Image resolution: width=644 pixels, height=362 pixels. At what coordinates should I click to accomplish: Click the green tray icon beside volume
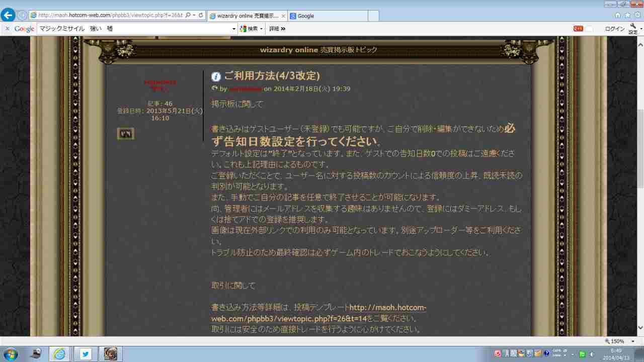[x=582, y=354]
